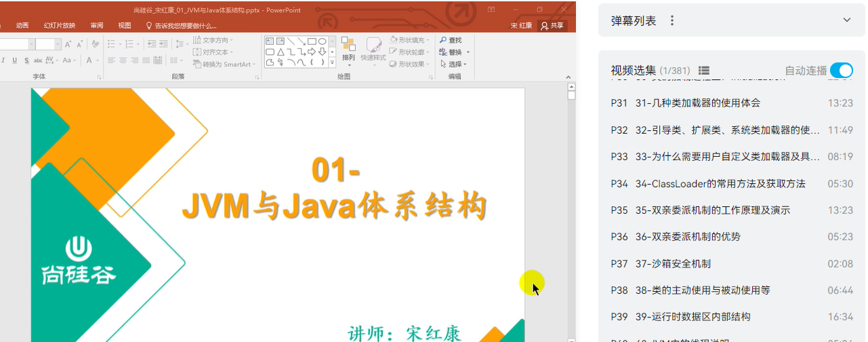Open 对齐文本 align text menu
This screenshot has width=868, height=342.
point(213,52)
